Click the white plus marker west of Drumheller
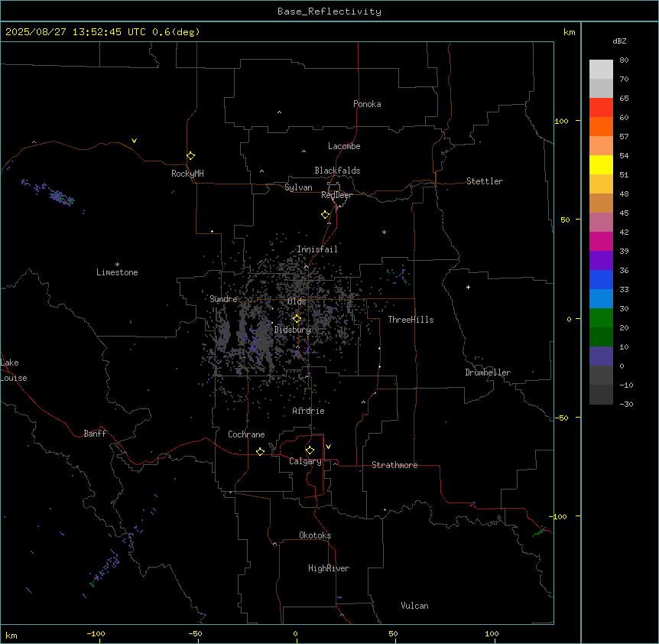The height and width of the screenshot is (644, 659). click(x=468, y=287)
